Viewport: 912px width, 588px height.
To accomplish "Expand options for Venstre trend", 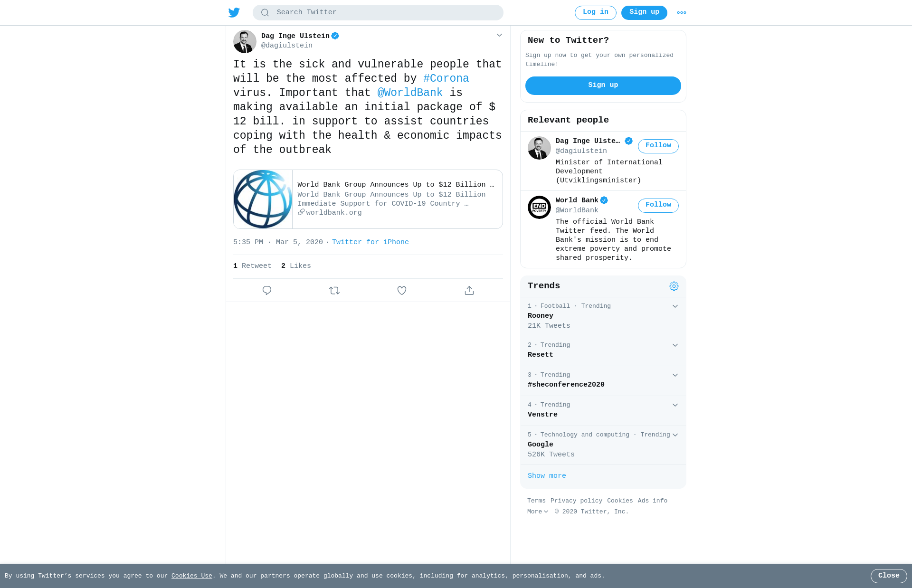I will tap(675, 405).
